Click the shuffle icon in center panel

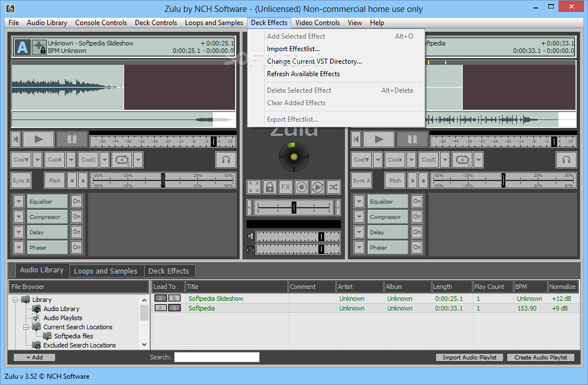point(334,187)
